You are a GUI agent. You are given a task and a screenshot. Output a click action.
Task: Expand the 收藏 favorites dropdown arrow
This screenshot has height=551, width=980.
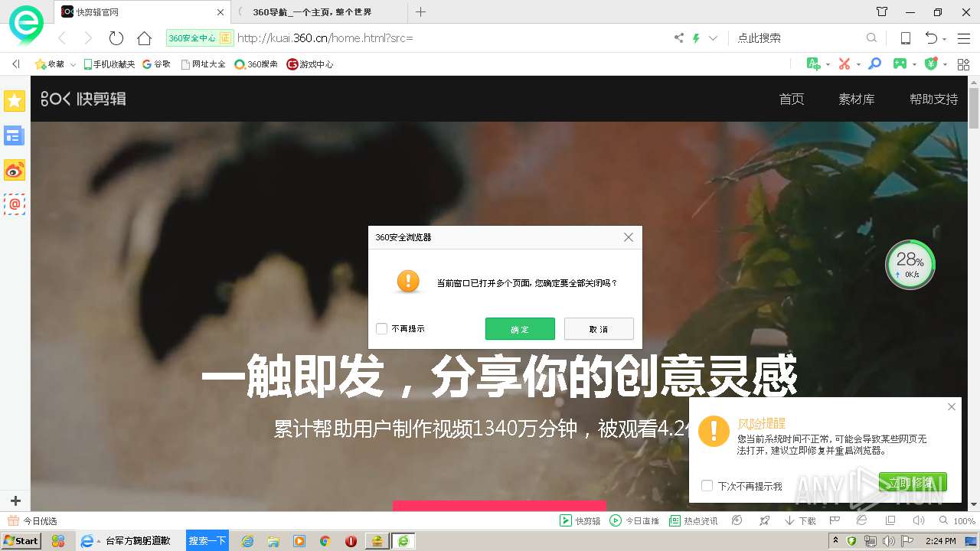73,65
